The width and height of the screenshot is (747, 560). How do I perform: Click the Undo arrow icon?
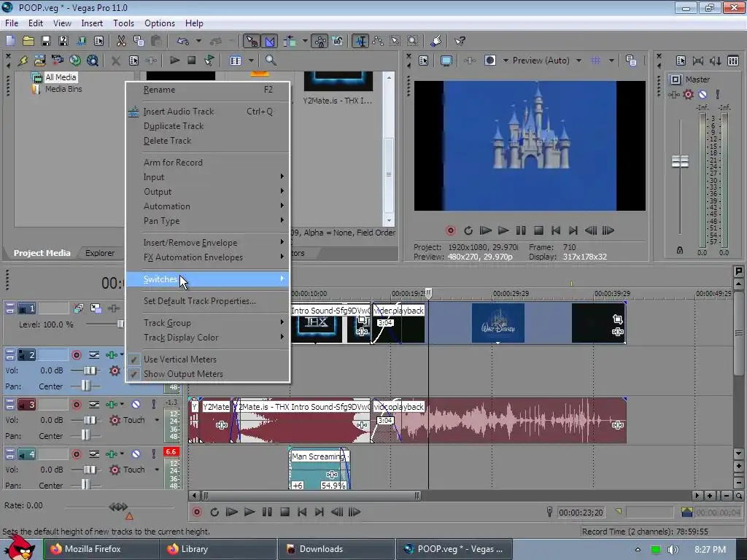click(x=183, y=41)
